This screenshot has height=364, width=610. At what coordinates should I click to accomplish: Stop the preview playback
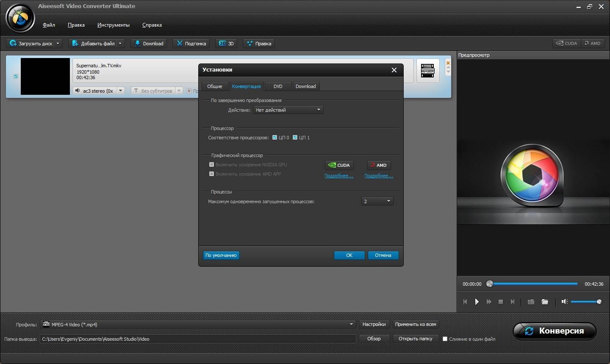501,302
